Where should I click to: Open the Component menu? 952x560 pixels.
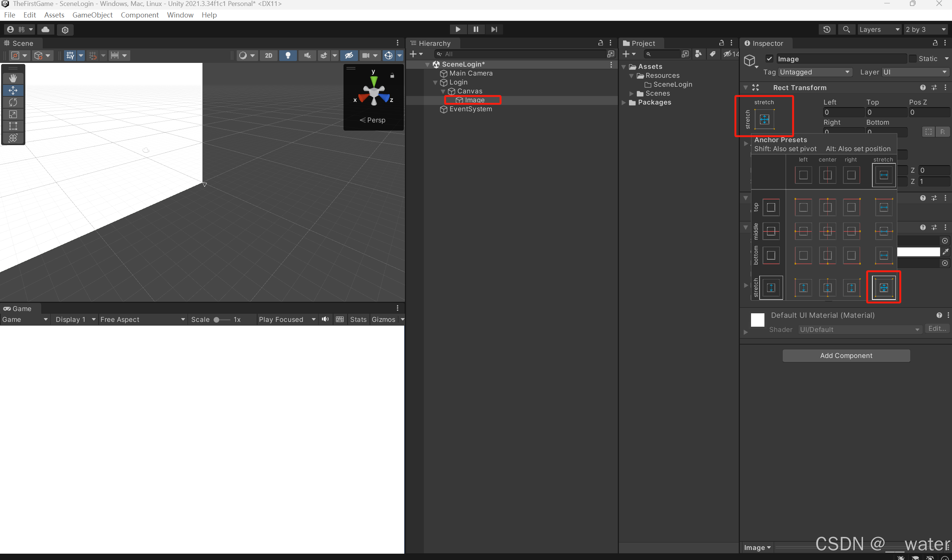click(x=140, y=15)
